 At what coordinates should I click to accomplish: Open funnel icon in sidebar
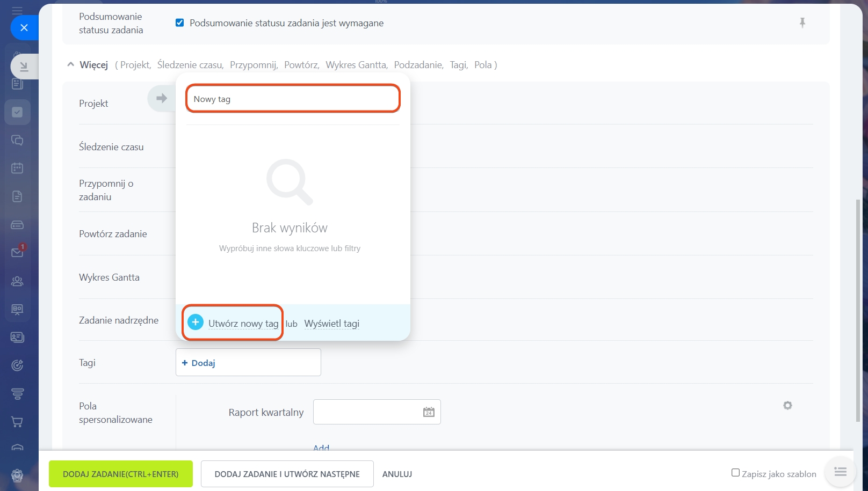tap(17, 394)
